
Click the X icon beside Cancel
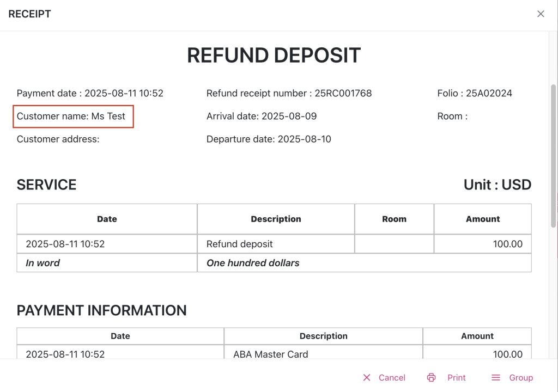point(367,378)
